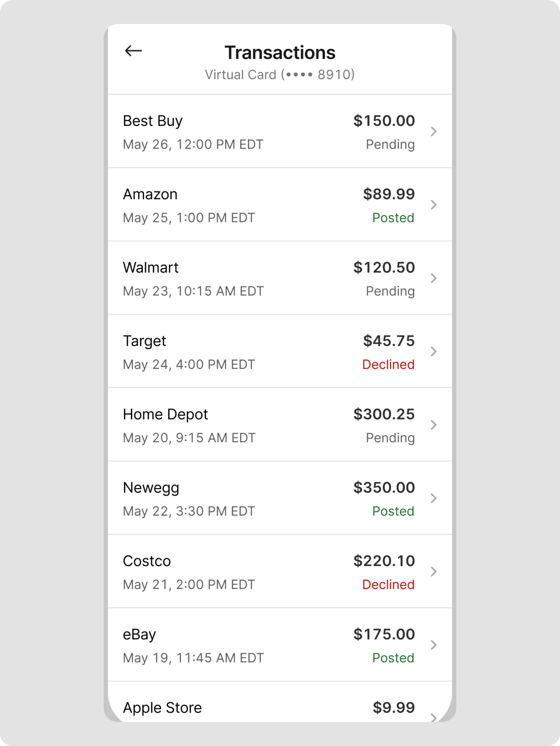Screen dimensions: 560x746
Task: Click the Posted status for Newegg
Action: coord(393,511)
